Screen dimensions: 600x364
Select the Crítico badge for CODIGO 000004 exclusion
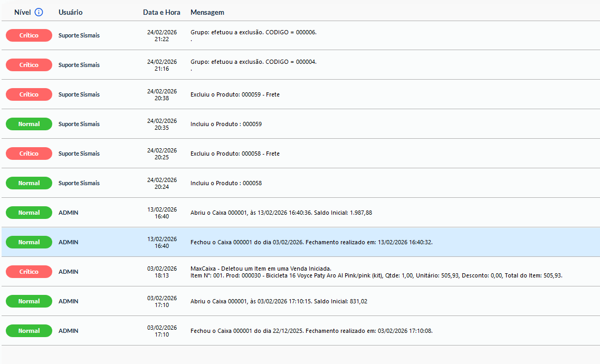(29, 65)
